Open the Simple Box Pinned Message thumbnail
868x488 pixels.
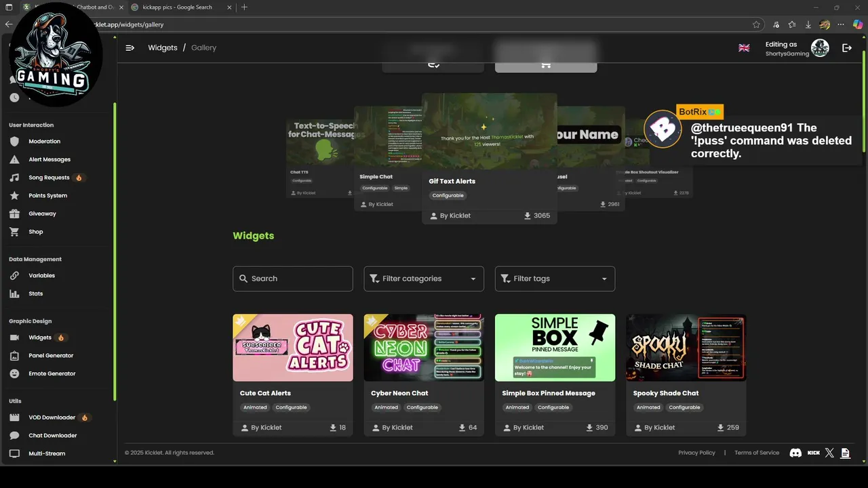555,348
